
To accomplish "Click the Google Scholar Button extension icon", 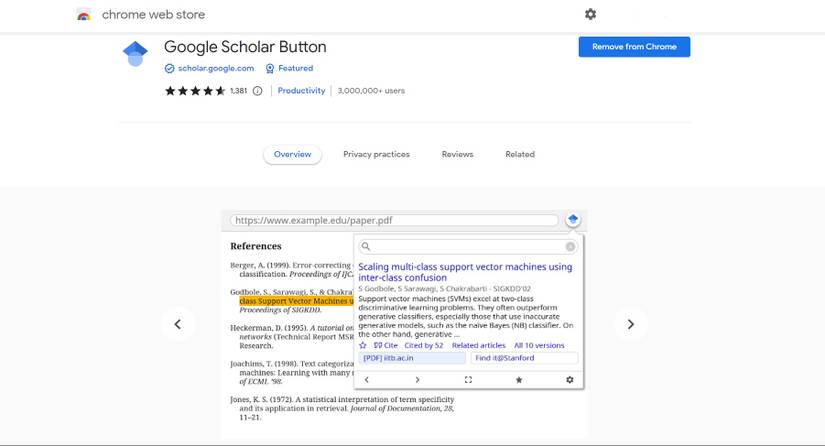I will [135, 53].
